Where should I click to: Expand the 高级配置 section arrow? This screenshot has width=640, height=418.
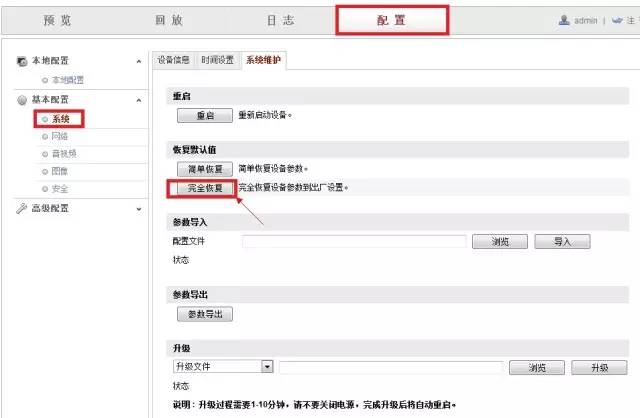pyautogui.click(x=138, y=208)
